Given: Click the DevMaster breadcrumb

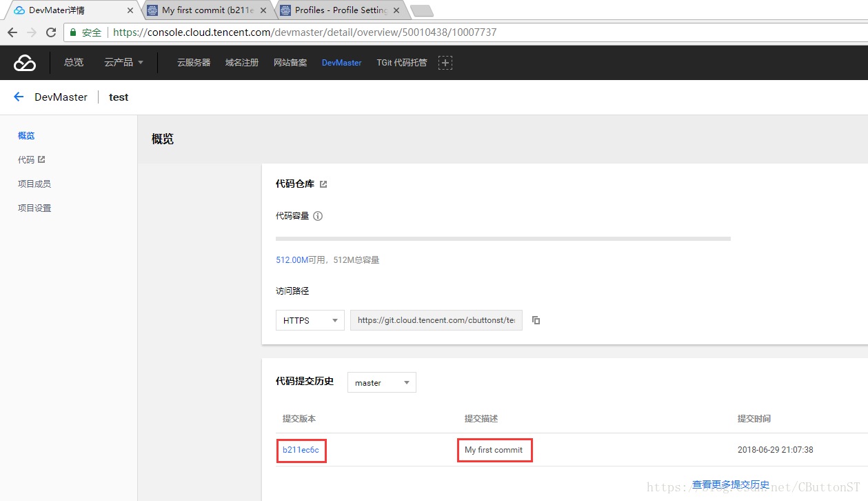Looking at the screenshot, I should click(61, 97).
